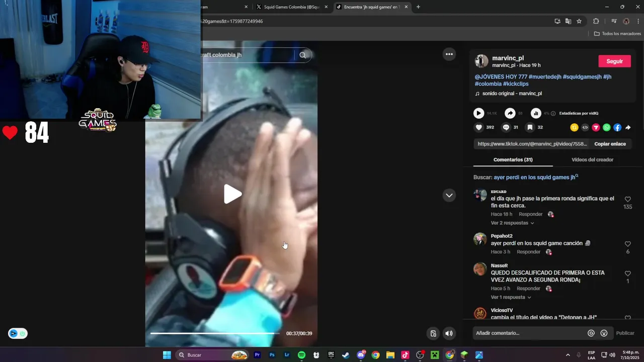Like NasseR's comment
Screen dimensions: 644x362
coord(627,274)
